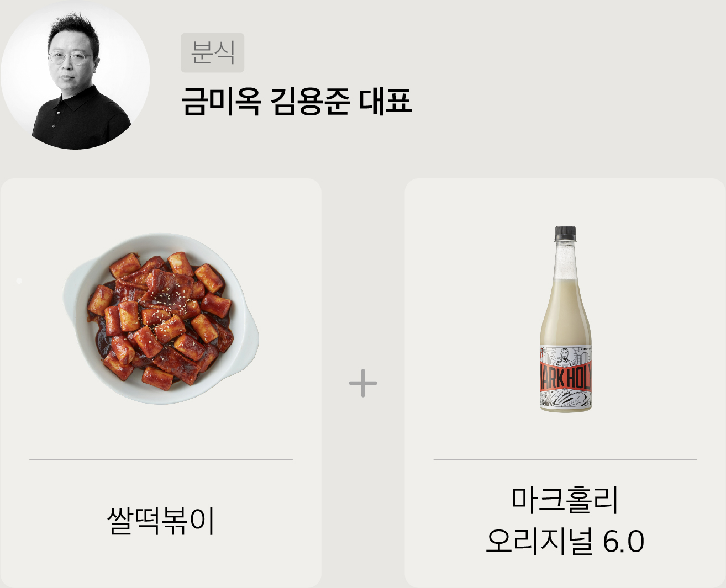The height and width of the screenshot is (588, 726).
Task: Click the plus icon between cards
Action: click(363, 383)
